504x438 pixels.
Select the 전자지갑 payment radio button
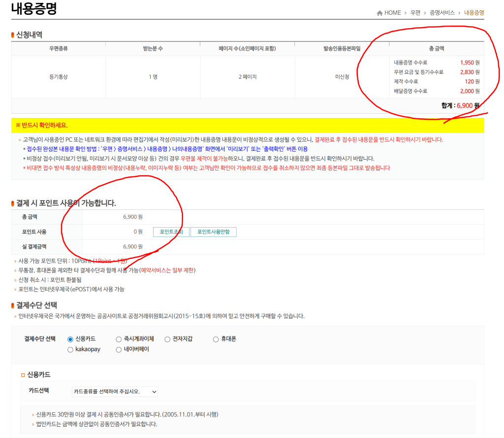[x=167, y=339]
